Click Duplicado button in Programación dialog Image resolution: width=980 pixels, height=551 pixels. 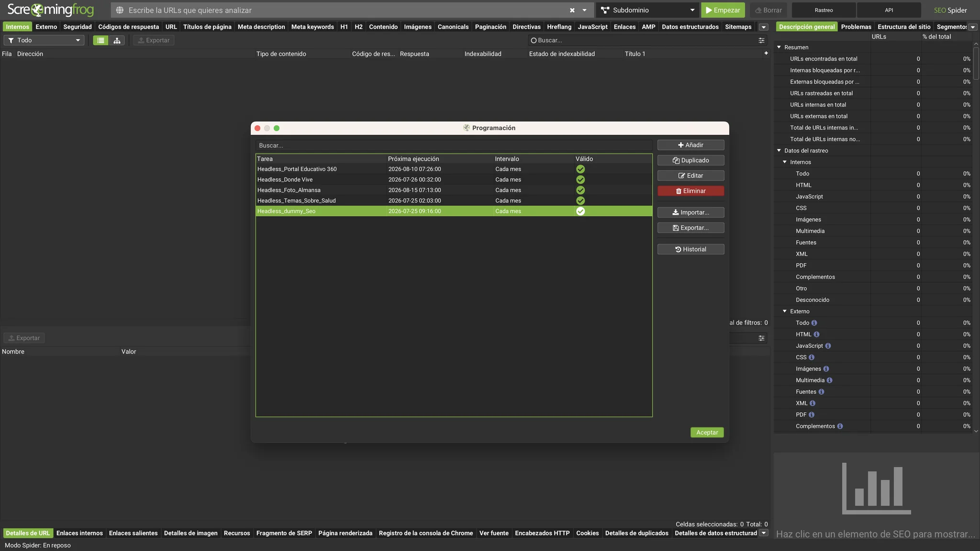tap(690, 160)
